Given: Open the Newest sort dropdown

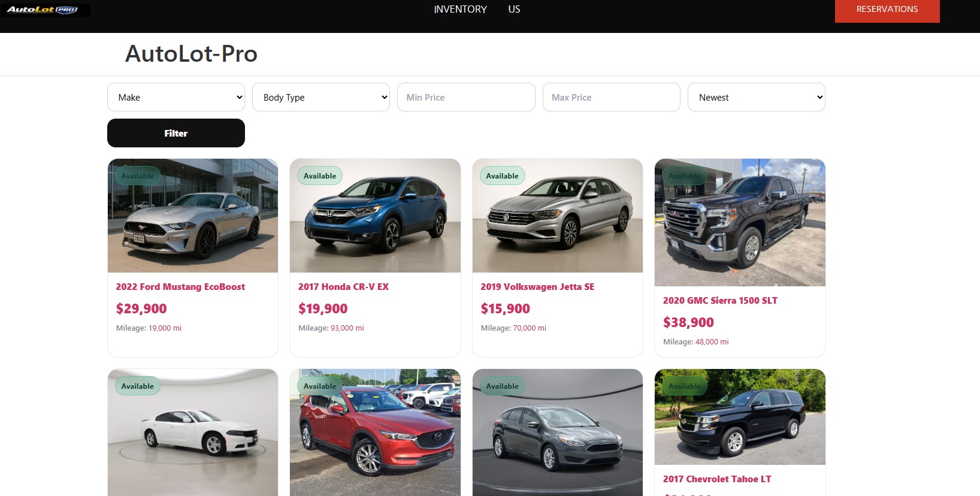Looking at the screenshot, I should (757, 97).
